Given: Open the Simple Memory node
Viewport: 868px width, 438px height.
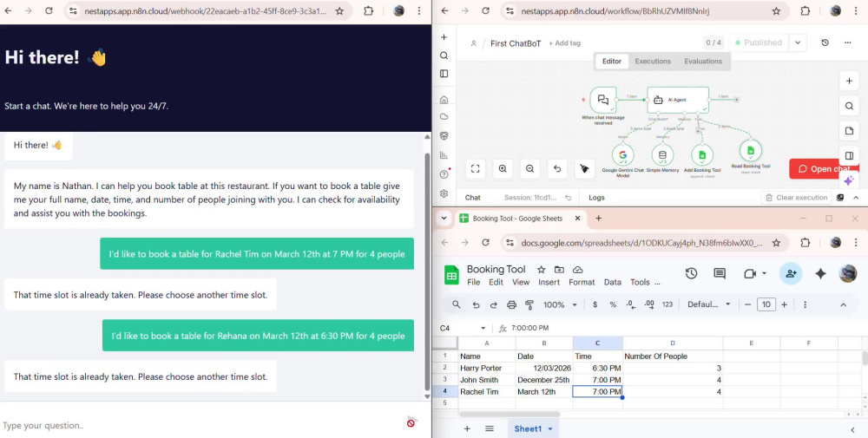Looking at the screenshot, I should pos(662,155).
